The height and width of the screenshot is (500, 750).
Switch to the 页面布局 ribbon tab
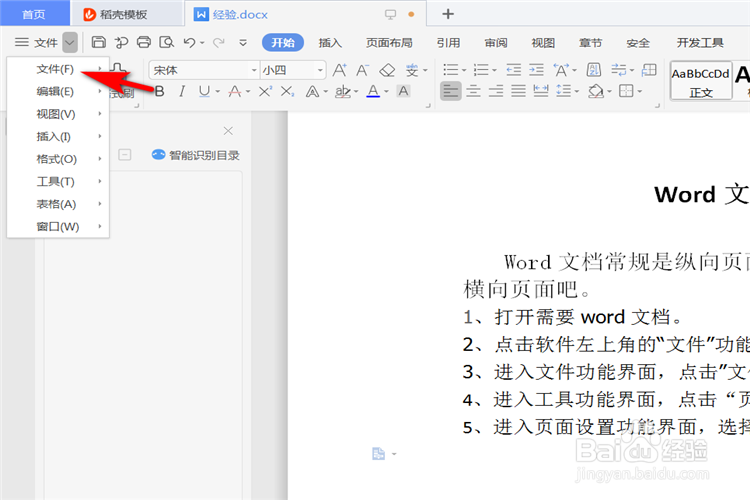389,43
